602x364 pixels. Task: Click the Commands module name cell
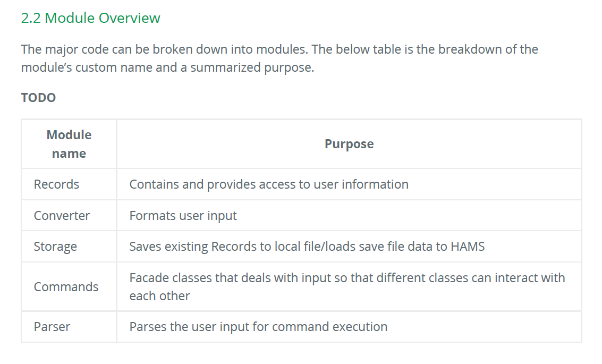tap(69, 287)
